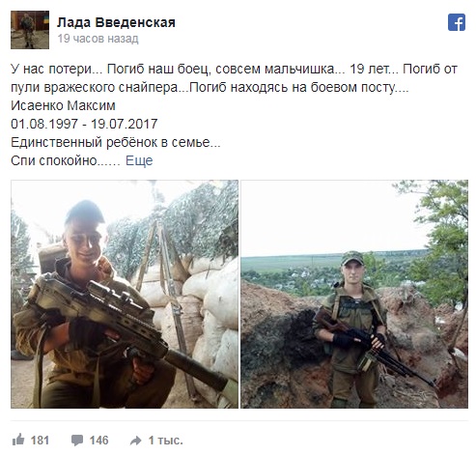Open the '19 часов назад' timestamp
This screenshot has height=456, width=476.
[98, 39]
